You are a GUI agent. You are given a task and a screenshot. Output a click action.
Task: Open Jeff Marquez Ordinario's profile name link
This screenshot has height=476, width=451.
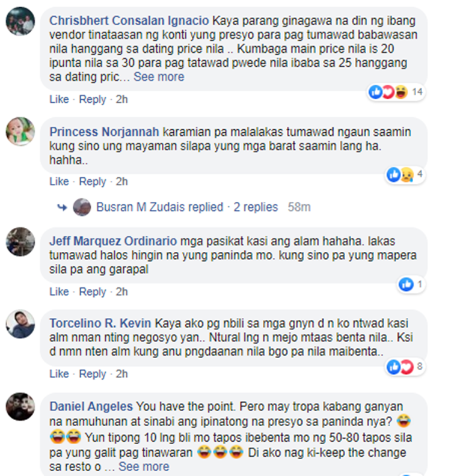click(113, 241)
